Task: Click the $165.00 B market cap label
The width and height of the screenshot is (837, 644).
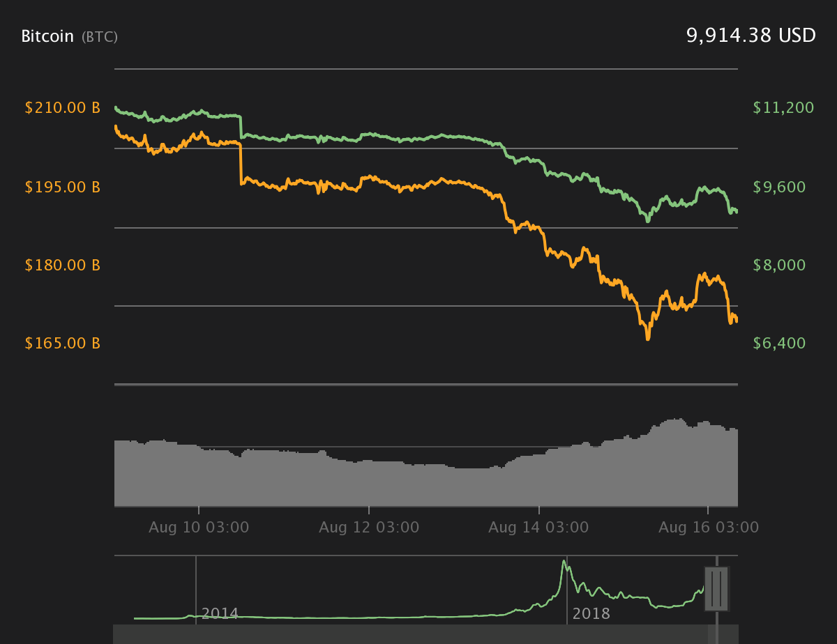Action: coord(63,343)
